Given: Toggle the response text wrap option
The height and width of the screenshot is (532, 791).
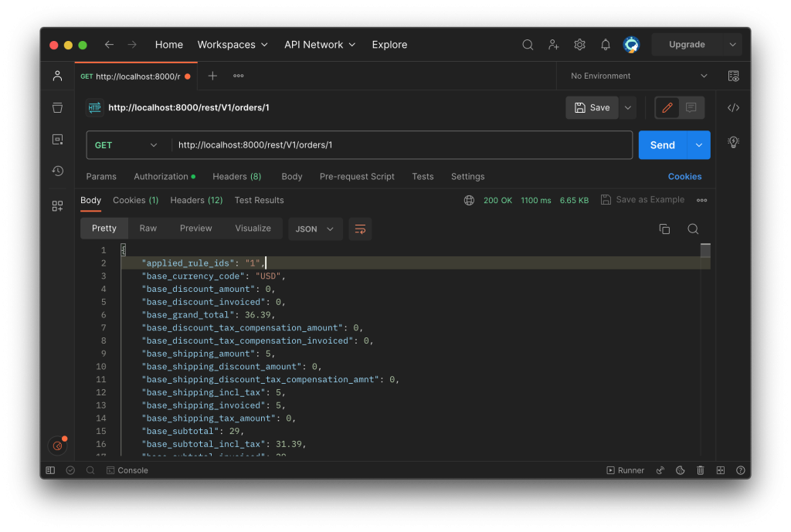Looking at the screenshot, I should [360, 229].
